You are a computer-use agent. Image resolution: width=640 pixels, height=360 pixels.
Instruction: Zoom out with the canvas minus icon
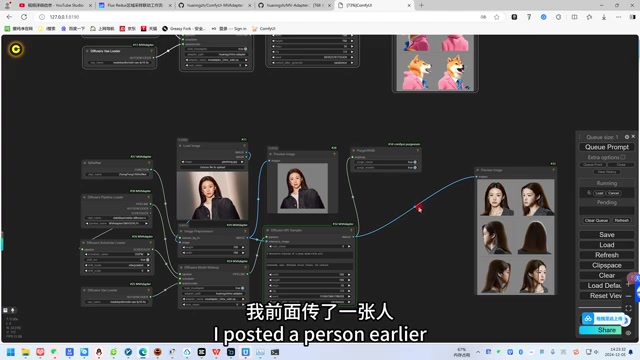tap(628, 296)
